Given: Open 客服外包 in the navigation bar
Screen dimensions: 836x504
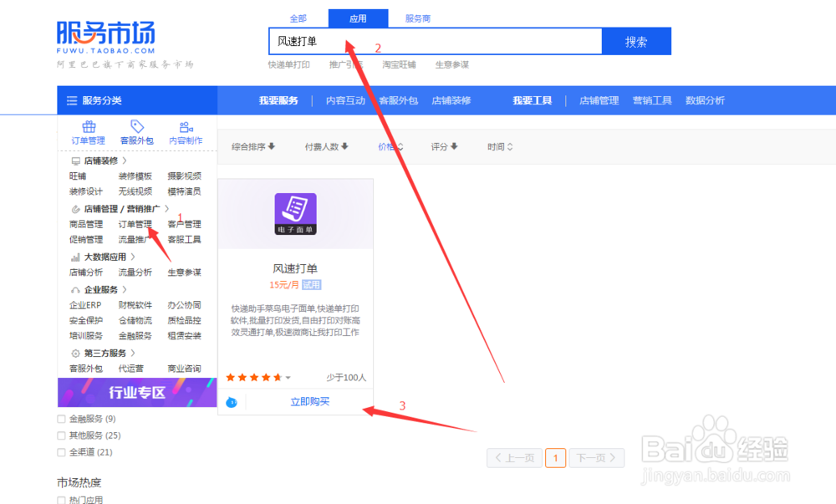Looking at the screenshot, I should click(398, 100).
